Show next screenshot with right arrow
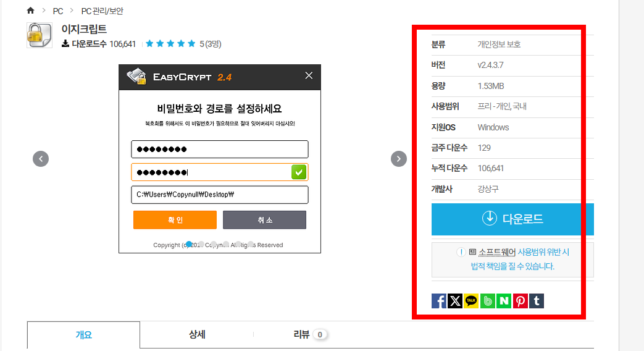 point(398,159)
